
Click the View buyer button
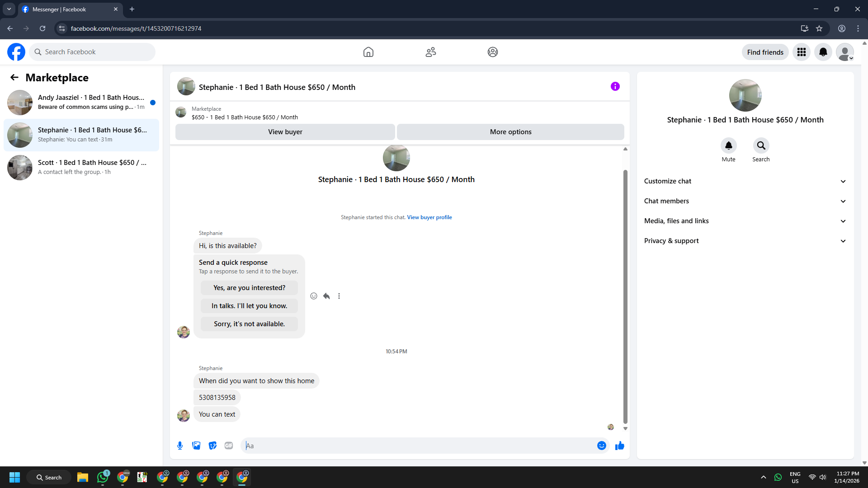pyautogui.click(x=285, y=132)
